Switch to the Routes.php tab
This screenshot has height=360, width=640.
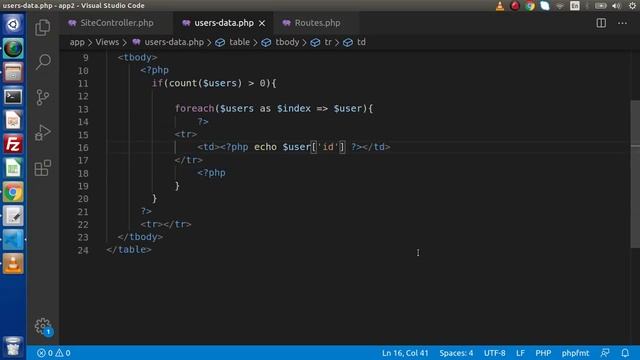pos(317,23)
